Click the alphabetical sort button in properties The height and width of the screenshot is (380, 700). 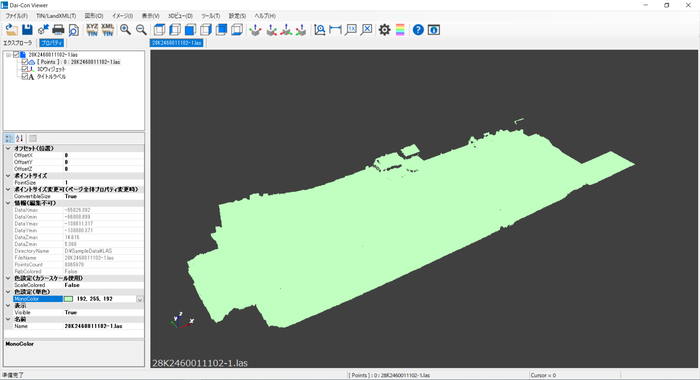pos(20,138)
